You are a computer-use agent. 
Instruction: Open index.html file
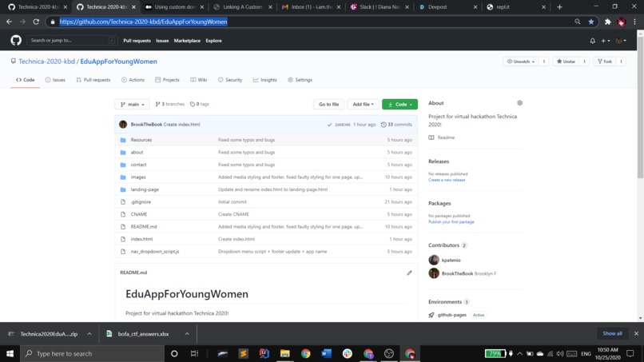coord(141,239)
